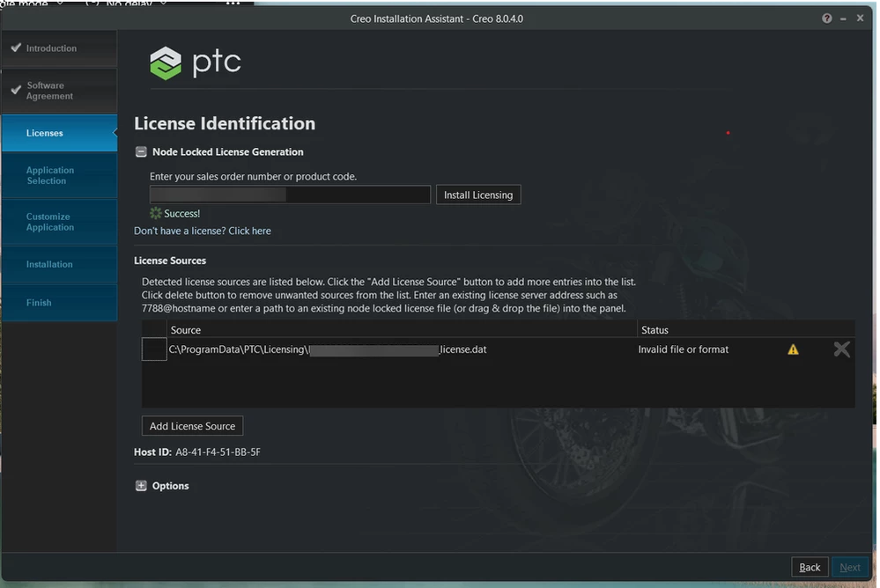Select the license.dat source path row
This screenshot has height=588, width=880.
328,349
